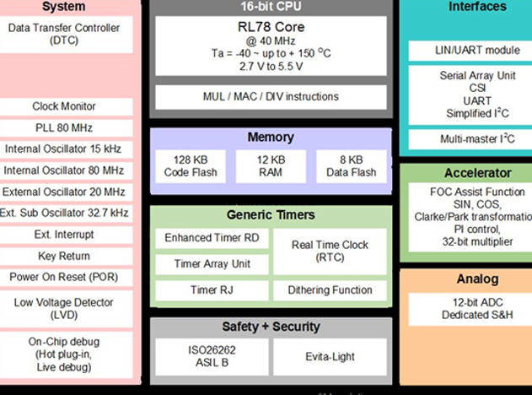Select the FOC Assist Function block
The height and width of the screenshot is (395, 532).
(470, 218)
